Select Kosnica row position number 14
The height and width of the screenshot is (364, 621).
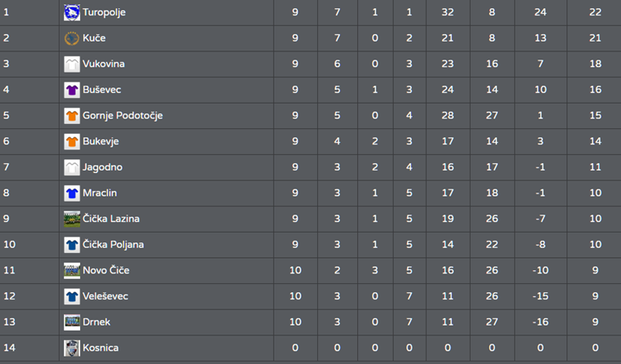click(x=10, y=348)
